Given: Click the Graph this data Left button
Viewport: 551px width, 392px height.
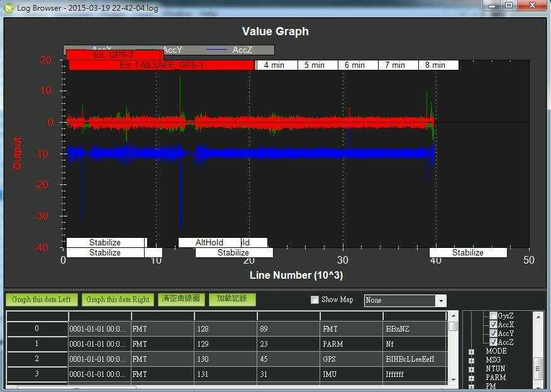Looking at the screenshot, I should (x=42, y=300).
